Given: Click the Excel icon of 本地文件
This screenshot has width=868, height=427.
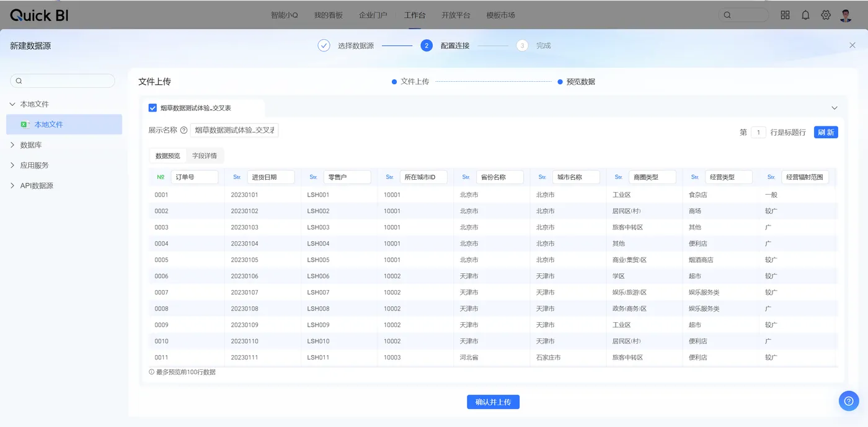Looking at the screenshot, I should (25, 125).
